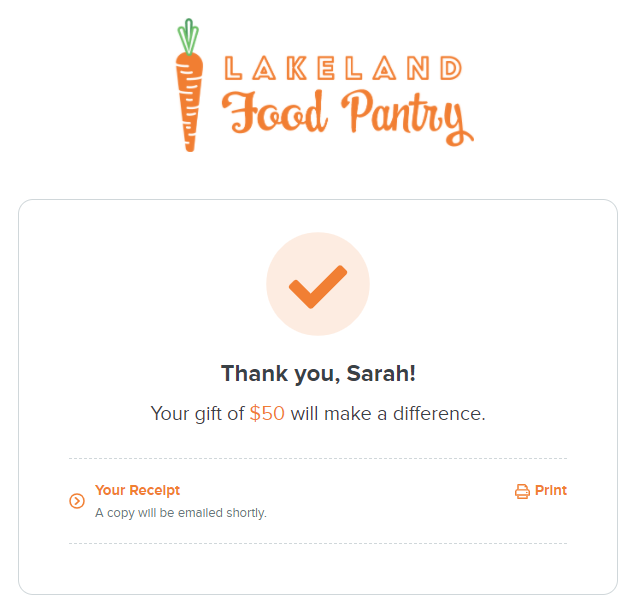Screen dimensions: 633x607
Task: Click the LAKELAND logo text
Action: click(343, 68)
